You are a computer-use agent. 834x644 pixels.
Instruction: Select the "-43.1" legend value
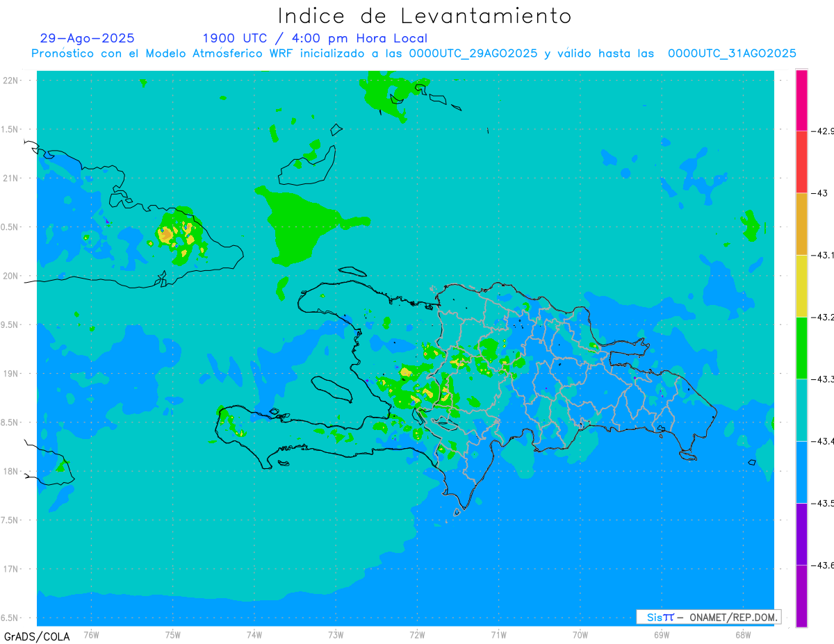pyautogui.click(x=823, y=255)
